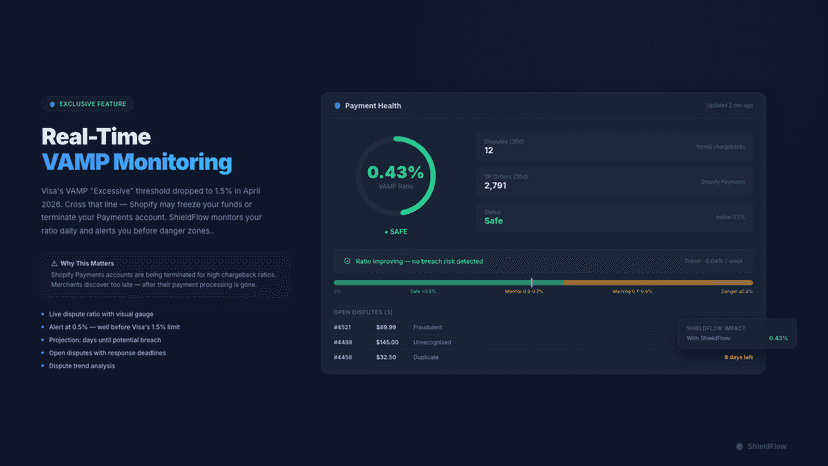
Task: Click the Payment Health shield icon
Action: pos(337,106)
